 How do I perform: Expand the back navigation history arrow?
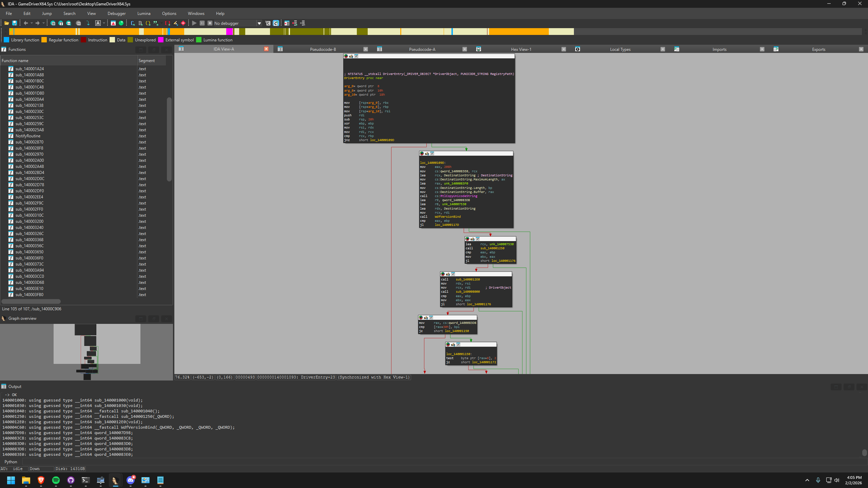pos(32,23)
